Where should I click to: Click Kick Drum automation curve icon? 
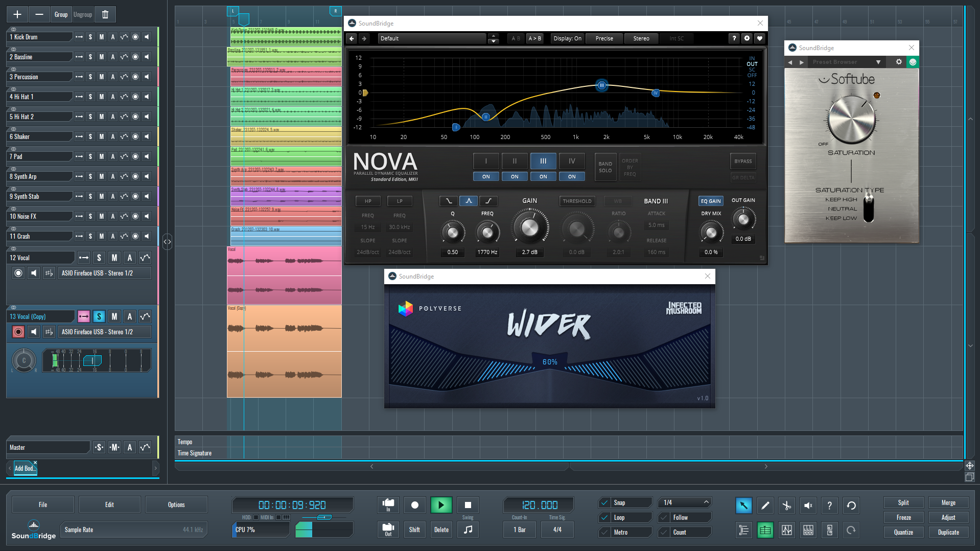coord(124,37)
